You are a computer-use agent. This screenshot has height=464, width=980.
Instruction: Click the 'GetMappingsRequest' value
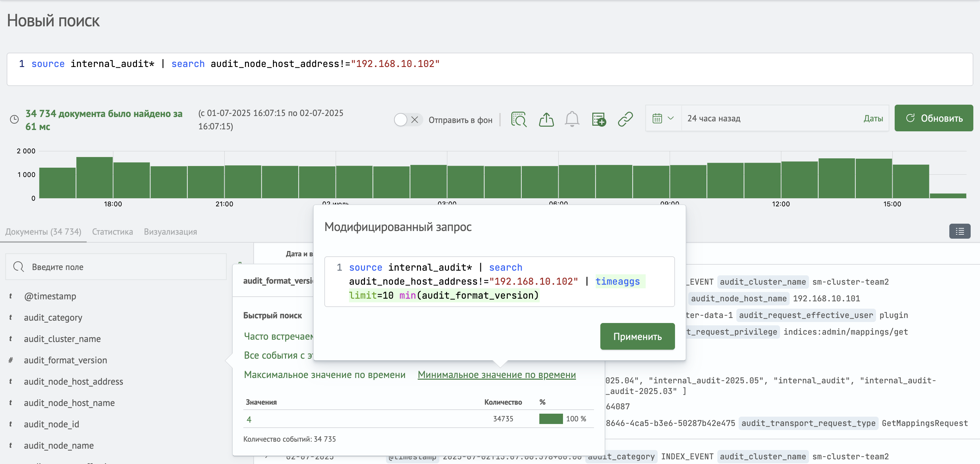pos(924,423)
